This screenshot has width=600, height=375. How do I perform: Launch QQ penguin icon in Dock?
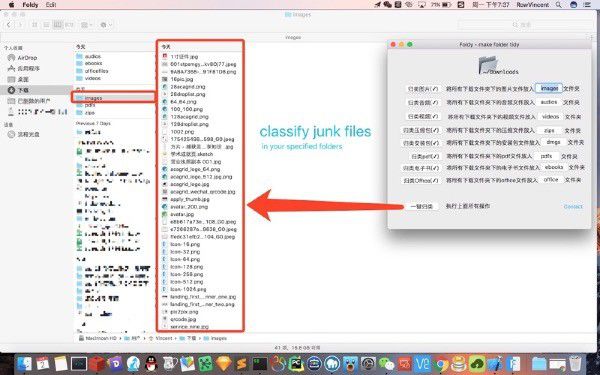point(152,364)
